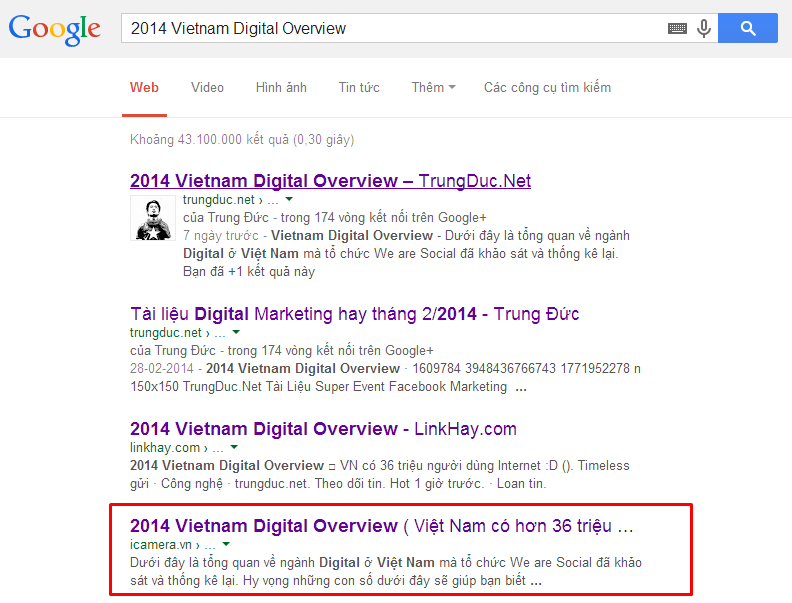The image size is (792, 603).
Task: Open the Tin tức tab
Action: [x=359, y=87]
